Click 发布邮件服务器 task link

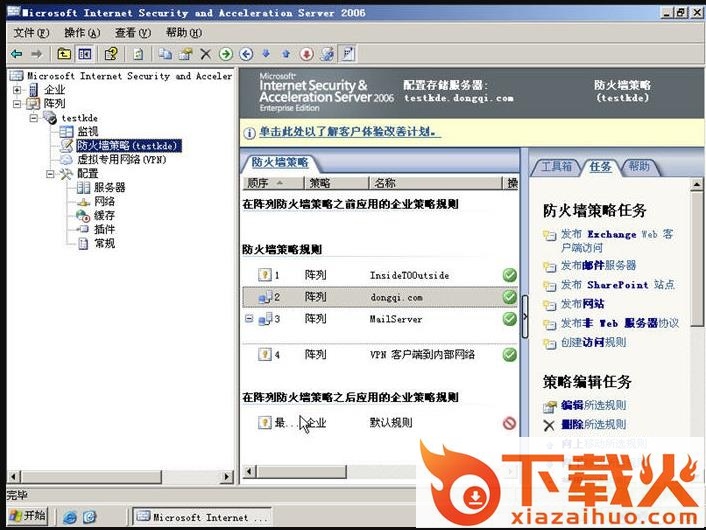coord(598,265)
